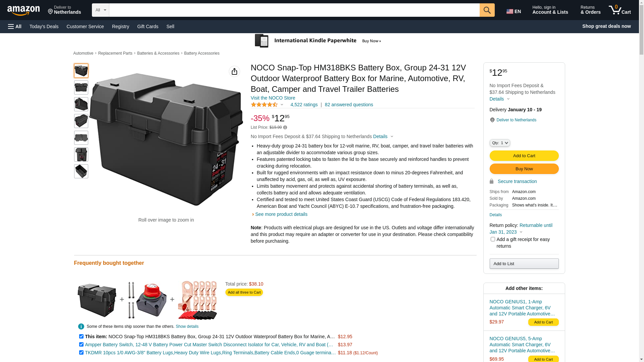Screen dimensions: 644x362
Task: Open the Qty quantity dropdown
Action: [x=500, y=143]
